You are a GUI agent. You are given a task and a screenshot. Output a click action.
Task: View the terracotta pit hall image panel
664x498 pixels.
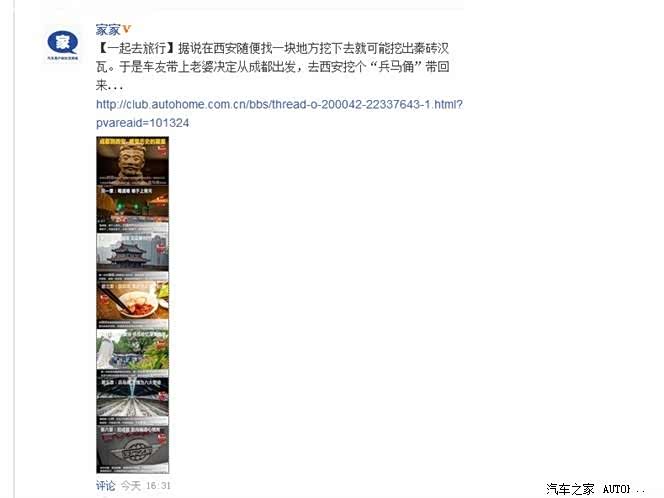pos(133,399)
